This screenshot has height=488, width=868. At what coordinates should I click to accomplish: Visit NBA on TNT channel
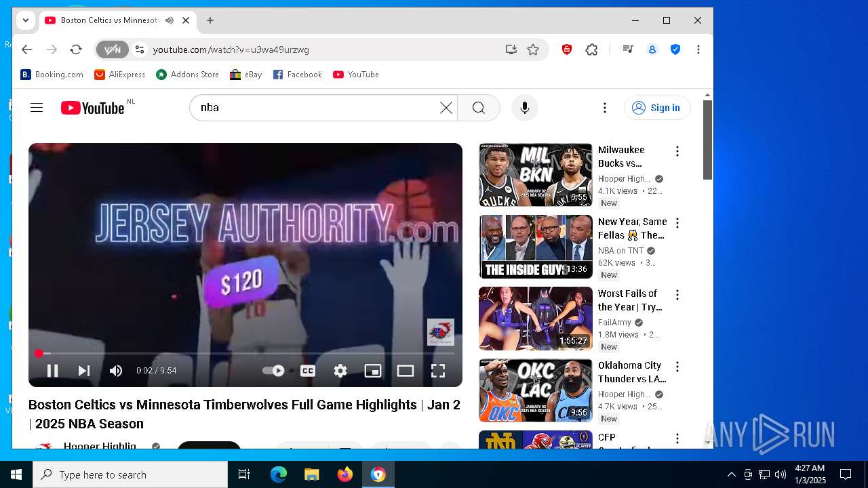[620, 251]
